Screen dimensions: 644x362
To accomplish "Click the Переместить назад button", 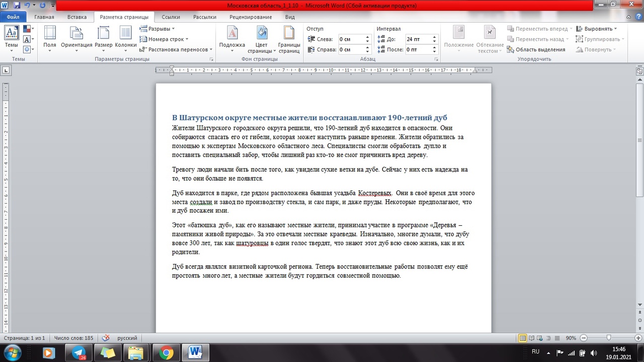I will point(538,39).
